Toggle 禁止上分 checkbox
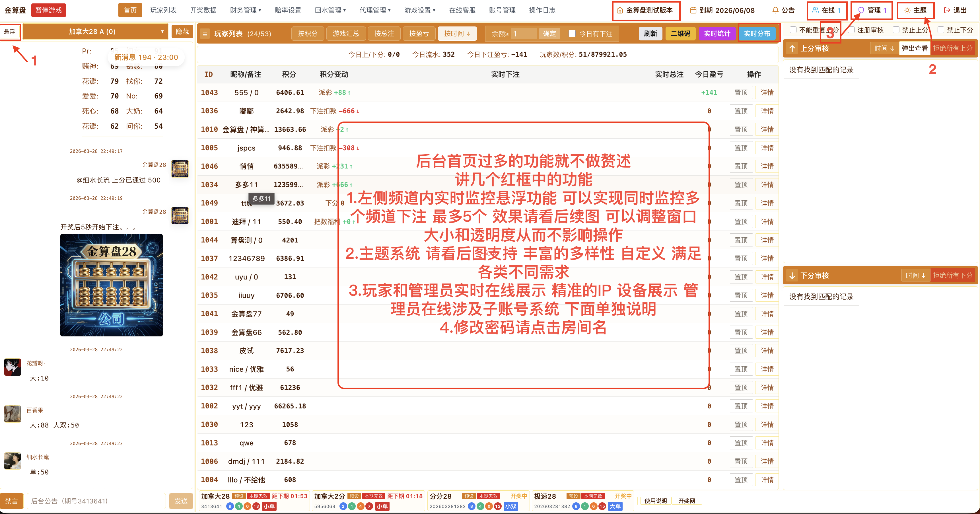 click(x=896, y=30)
